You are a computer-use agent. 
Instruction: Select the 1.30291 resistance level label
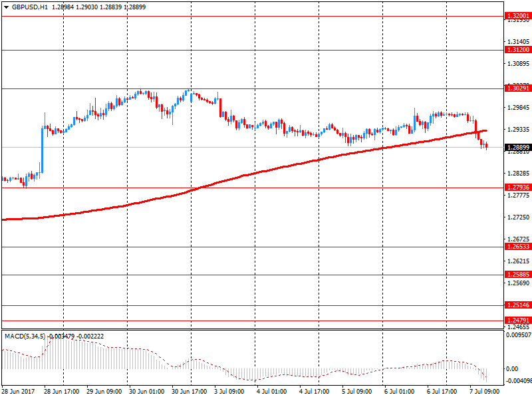click(518, 88)
